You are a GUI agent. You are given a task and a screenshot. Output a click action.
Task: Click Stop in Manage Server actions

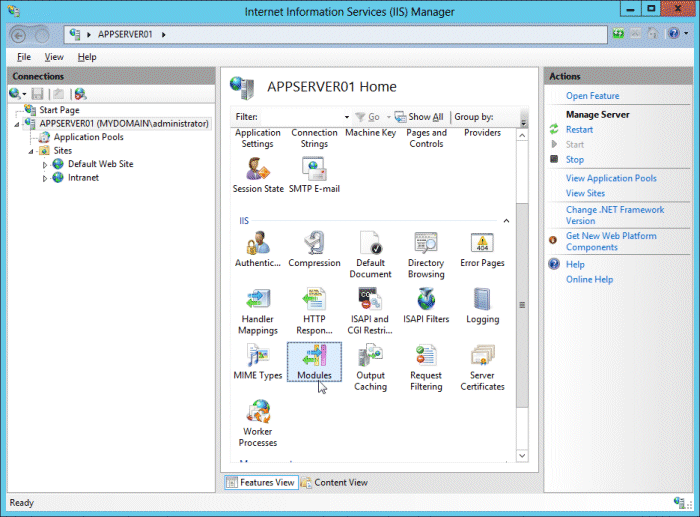tap(575, 160)
